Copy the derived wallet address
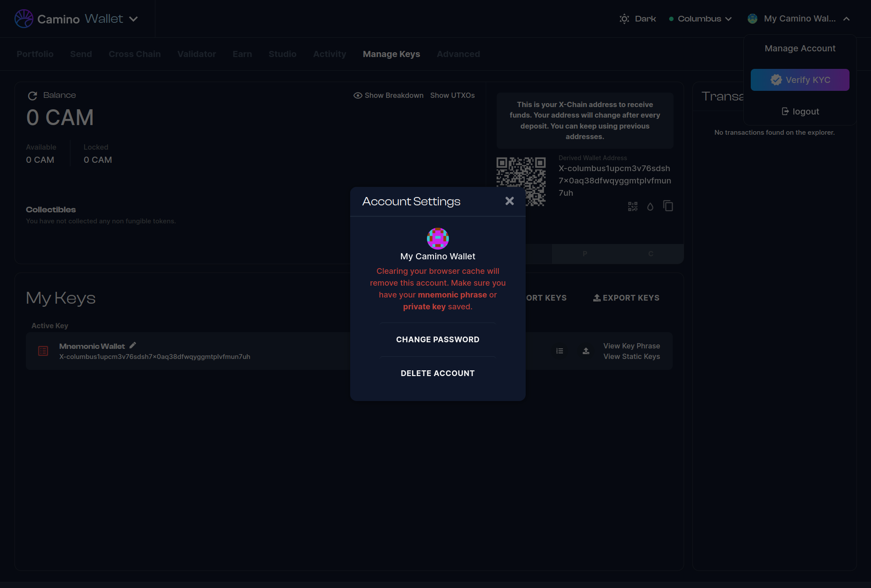The image size is (871, 588). pyautogui.click(x=668, y=206)
